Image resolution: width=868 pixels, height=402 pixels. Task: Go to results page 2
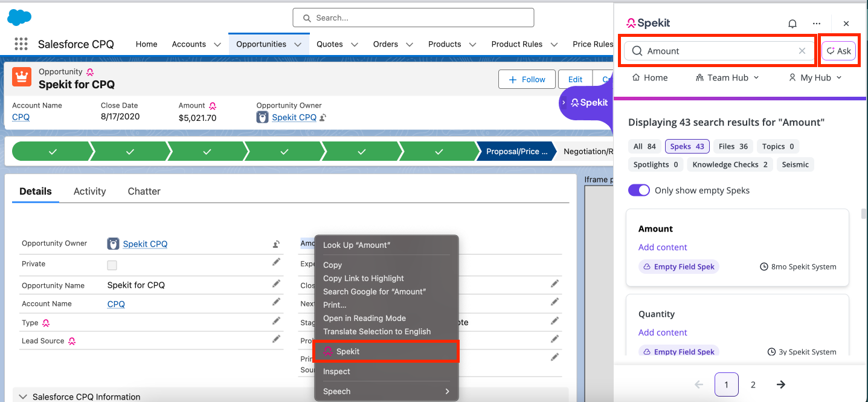[x=753, y=384]
